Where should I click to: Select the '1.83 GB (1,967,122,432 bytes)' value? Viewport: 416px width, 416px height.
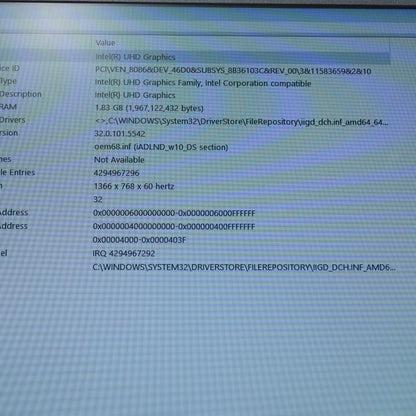click(149, 108)
